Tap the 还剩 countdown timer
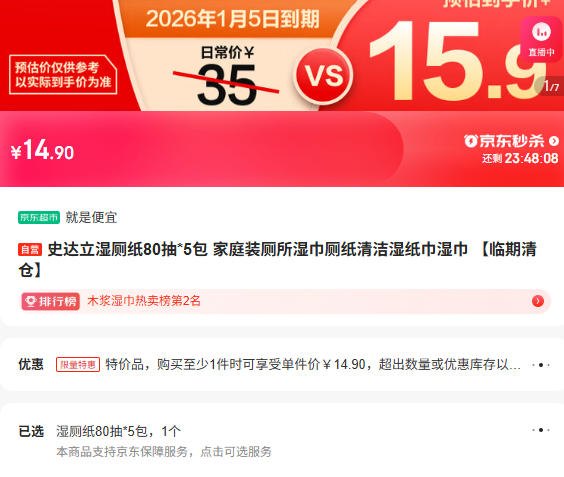Screen dimensions: 564x477 (520, 158)
